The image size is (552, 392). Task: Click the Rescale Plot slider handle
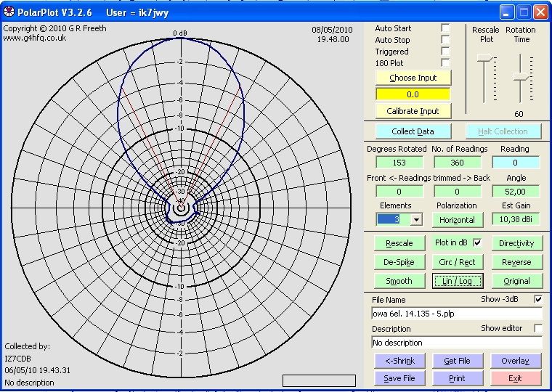click(x=485, y=57)
